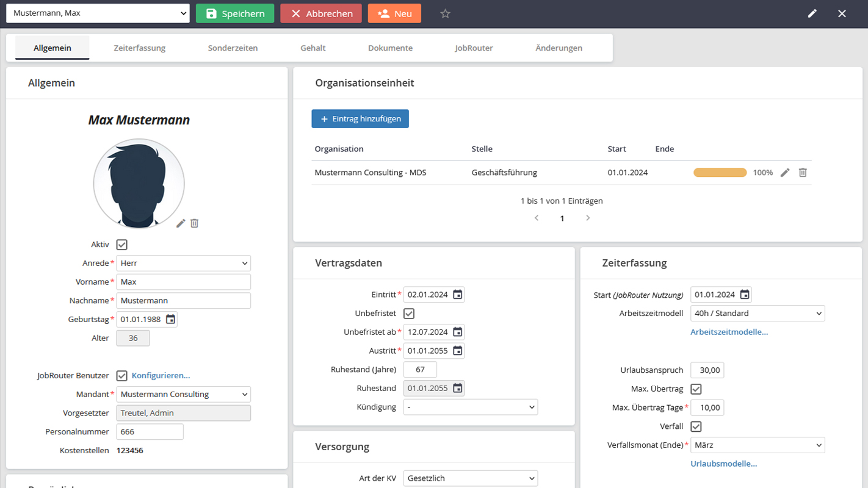Image resolution: width=868 pixels, height=488 pixels.
Task: Click the 100% orange progress bar
Action: [720, 173]
